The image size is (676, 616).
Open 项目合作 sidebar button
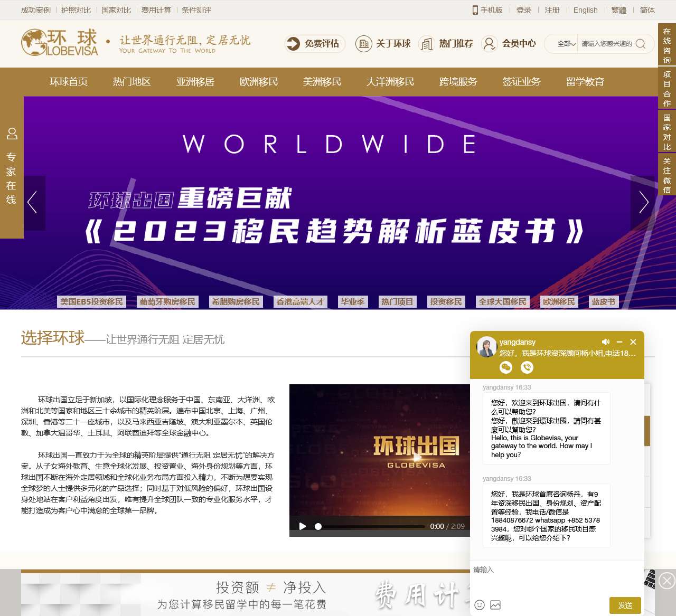tap(667, 89)
